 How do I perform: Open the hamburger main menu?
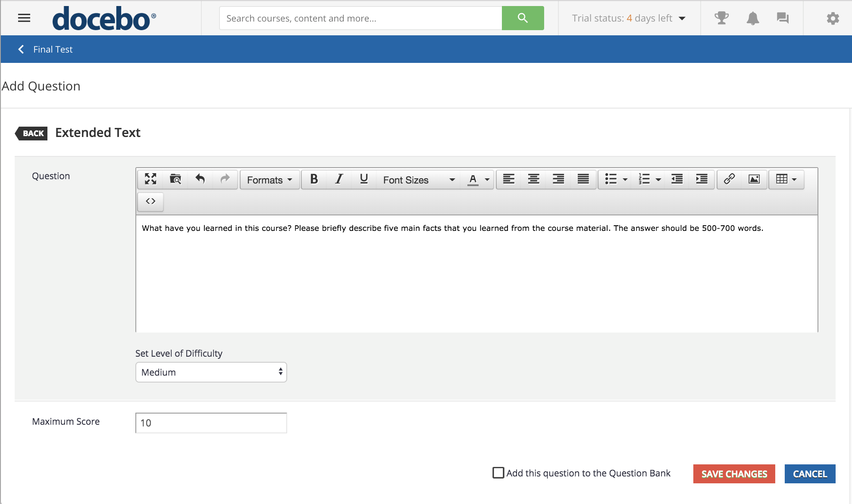pos(24,18)
